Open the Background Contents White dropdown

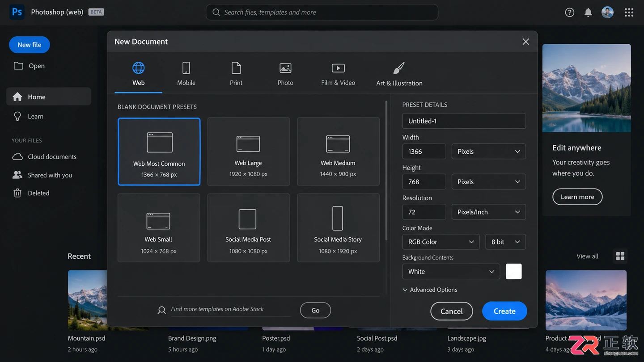click(451, 272)
